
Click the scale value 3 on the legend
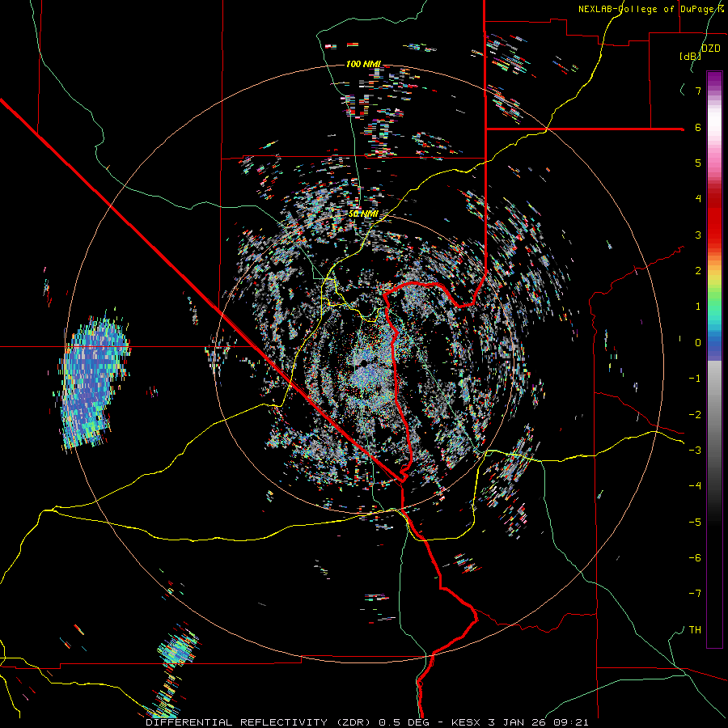(x=698, y=235)
